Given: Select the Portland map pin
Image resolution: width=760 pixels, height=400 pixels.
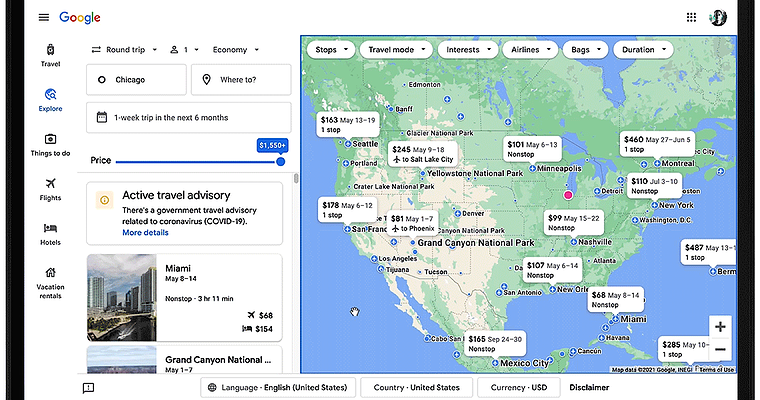Looking at the screenshot, I should coord(346,163).
